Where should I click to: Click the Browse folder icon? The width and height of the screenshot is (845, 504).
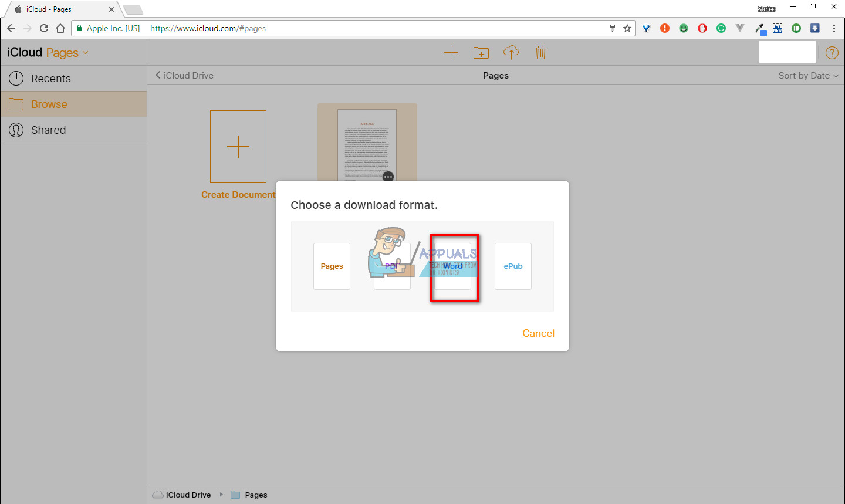click(x=16, y=104)
